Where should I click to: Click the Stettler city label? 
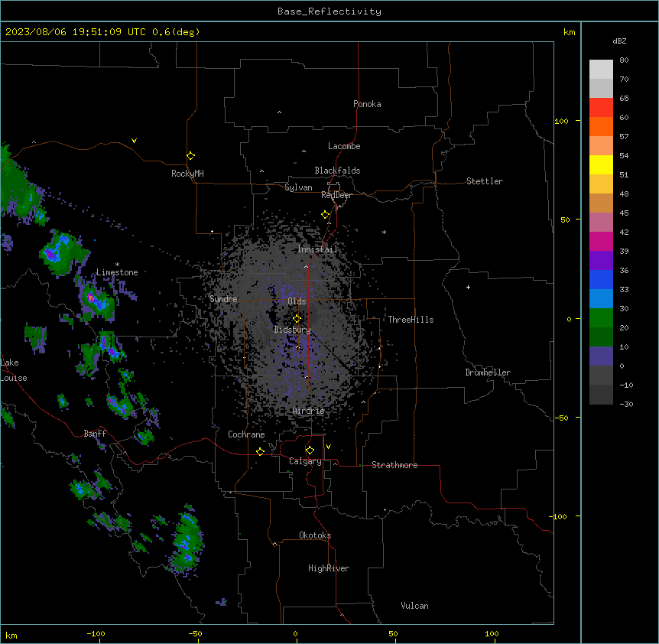pyautogui.click(x=485, y=181)
